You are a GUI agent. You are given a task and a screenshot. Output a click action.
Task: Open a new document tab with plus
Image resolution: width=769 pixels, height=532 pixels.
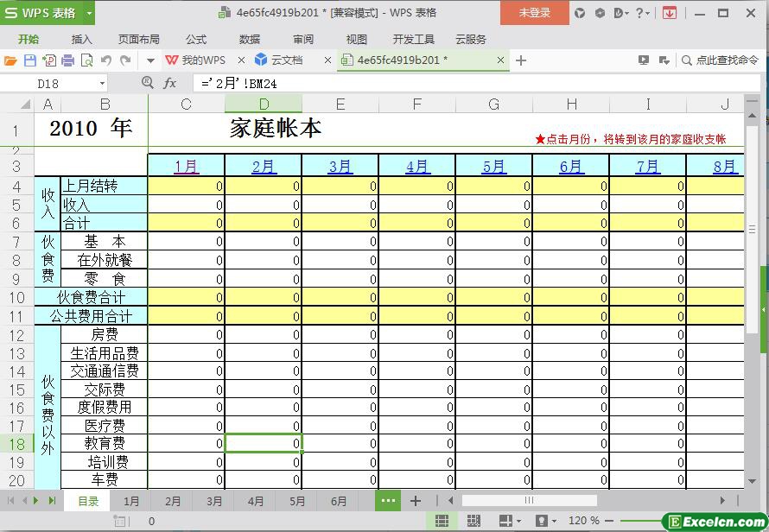pos(521,60)
